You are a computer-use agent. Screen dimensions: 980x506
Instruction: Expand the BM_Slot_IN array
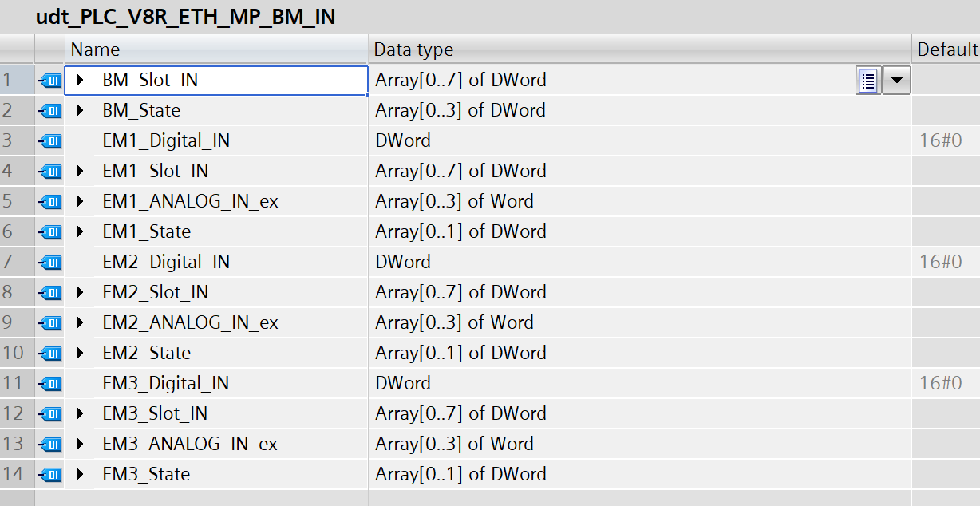pos(80,81)
